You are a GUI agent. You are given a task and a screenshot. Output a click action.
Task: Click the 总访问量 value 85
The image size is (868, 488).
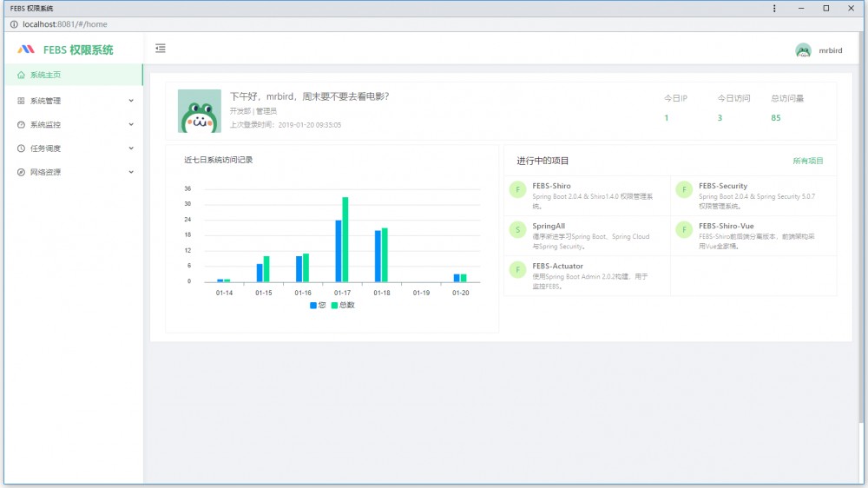(775, 118)
